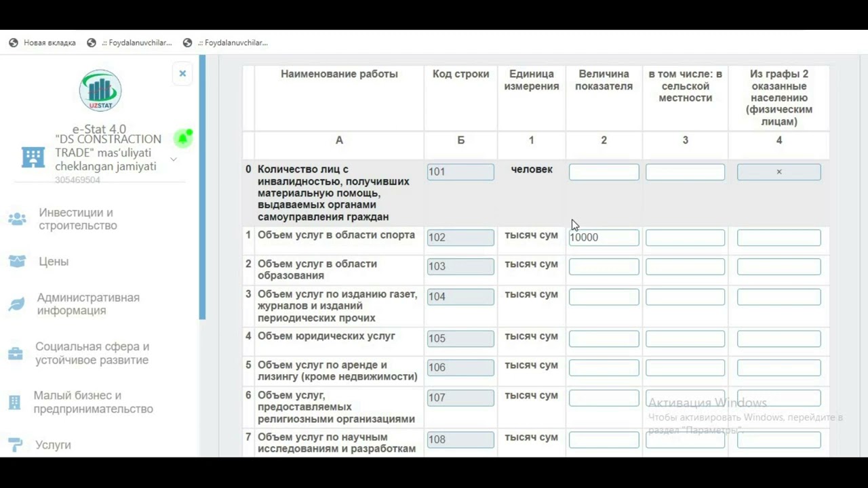The height and width of the screenshot is (488, 868).
Task: Open Административная информация menu item
Action: click(x=88, y=304)
